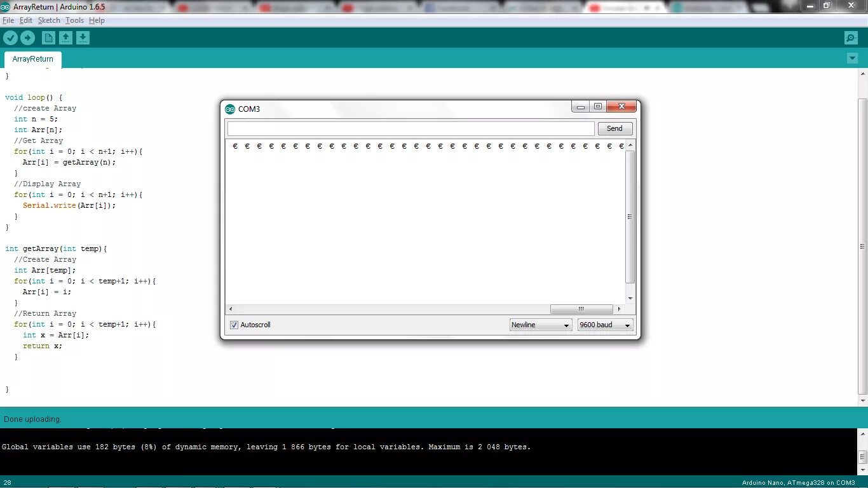Viewport: 868px width, 488px height.
Task: Open the Tools menu
Action: [x=74, y=20]
